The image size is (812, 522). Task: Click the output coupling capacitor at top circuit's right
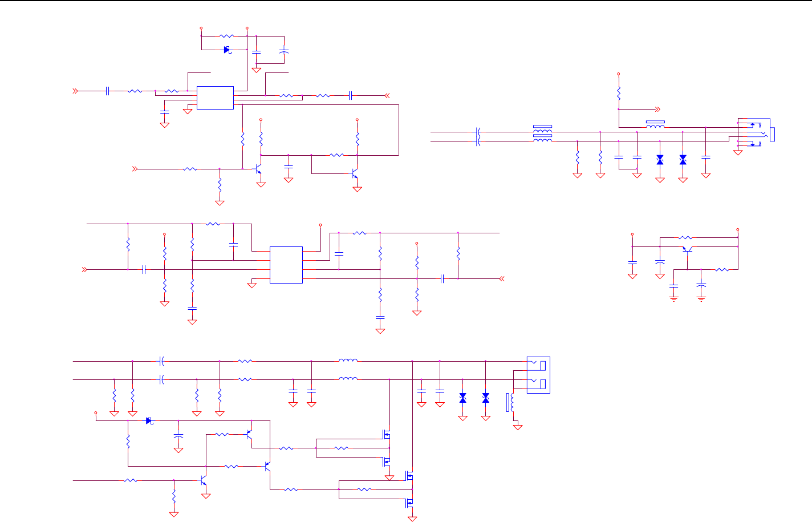351,96
